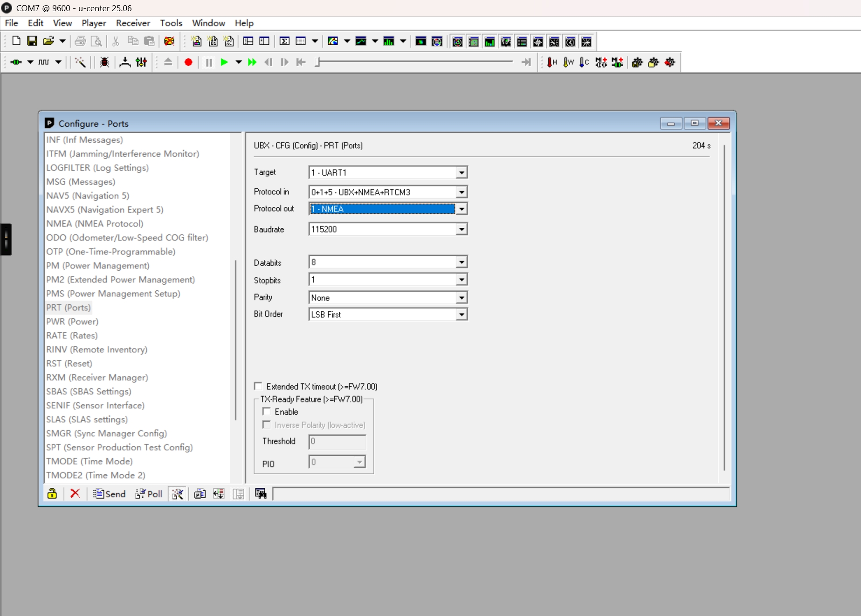Open the Receiver menu
861x616 pixels.
[133, 23]
